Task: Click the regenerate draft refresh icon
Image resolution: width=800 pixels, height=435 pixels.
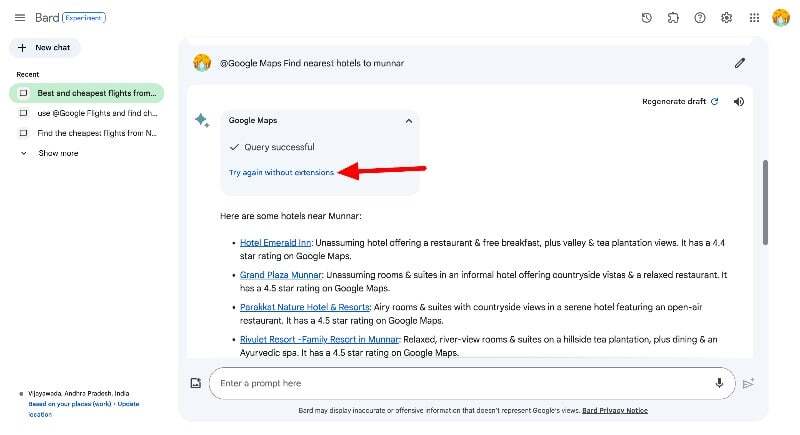Action: 715,101
